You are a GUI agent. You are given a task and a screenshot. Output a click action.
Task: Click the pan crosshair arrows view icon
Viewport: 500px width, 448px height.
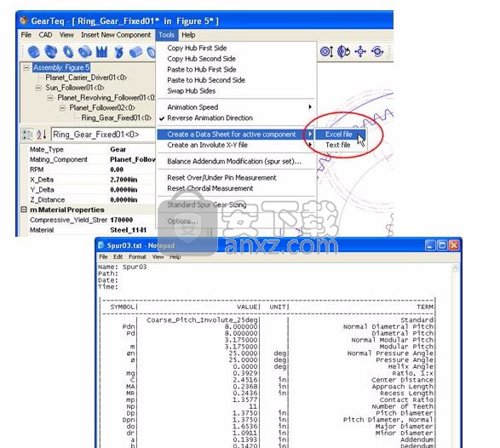tap(360, 52)
